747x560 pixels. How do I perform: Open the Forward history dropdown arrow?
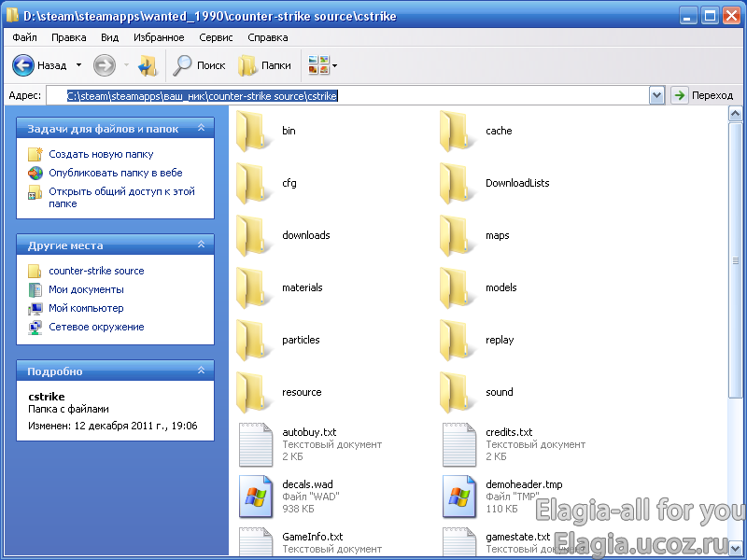[x=126, y=65]
